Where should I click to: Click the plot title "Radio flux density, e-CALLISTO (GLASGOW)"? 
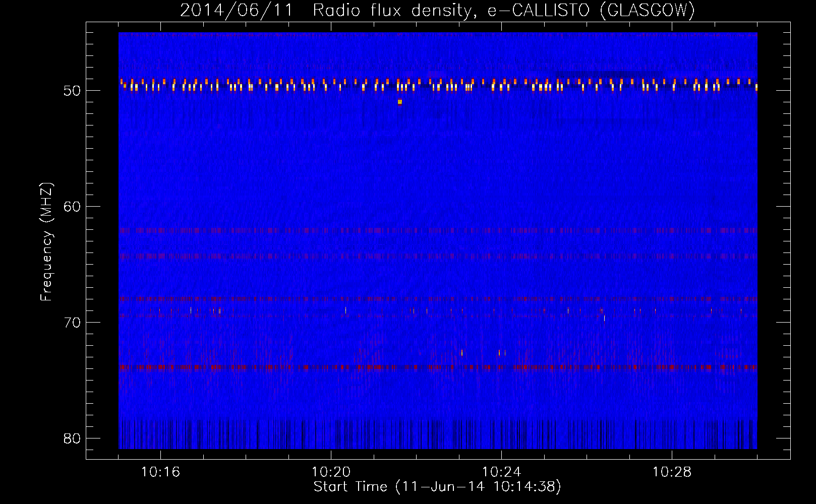504,10
